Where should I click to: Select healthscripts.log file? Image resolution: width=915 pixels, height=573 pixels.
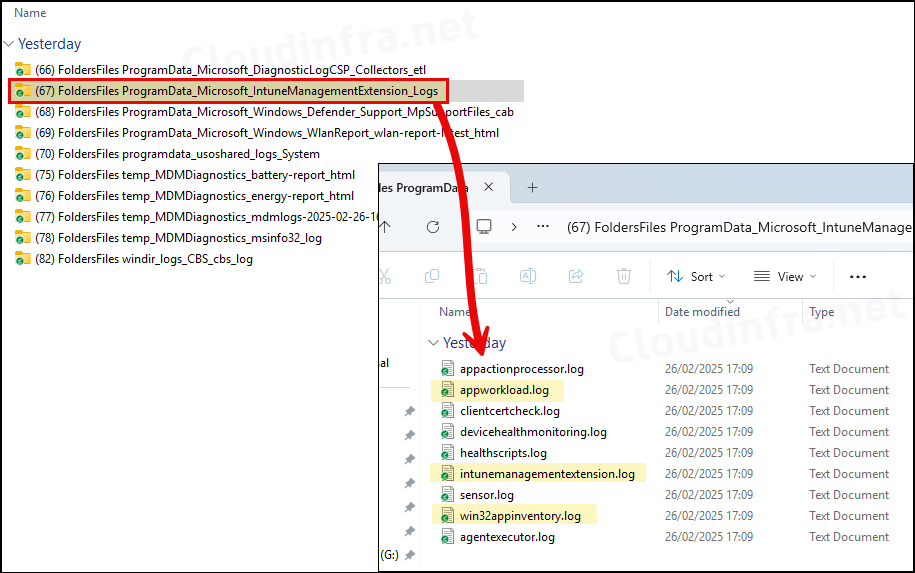click(x=503, y=453)
